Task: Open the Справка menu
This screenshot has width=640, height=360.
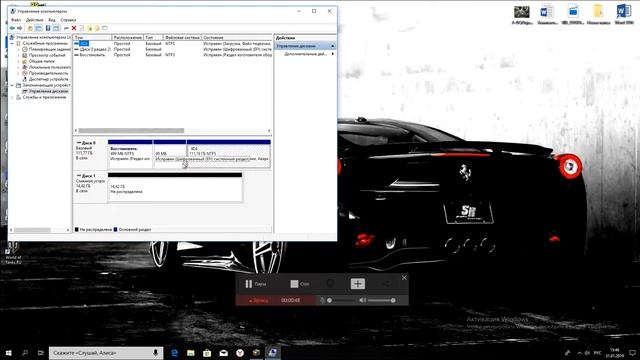Action: click(x=68, y=20)
